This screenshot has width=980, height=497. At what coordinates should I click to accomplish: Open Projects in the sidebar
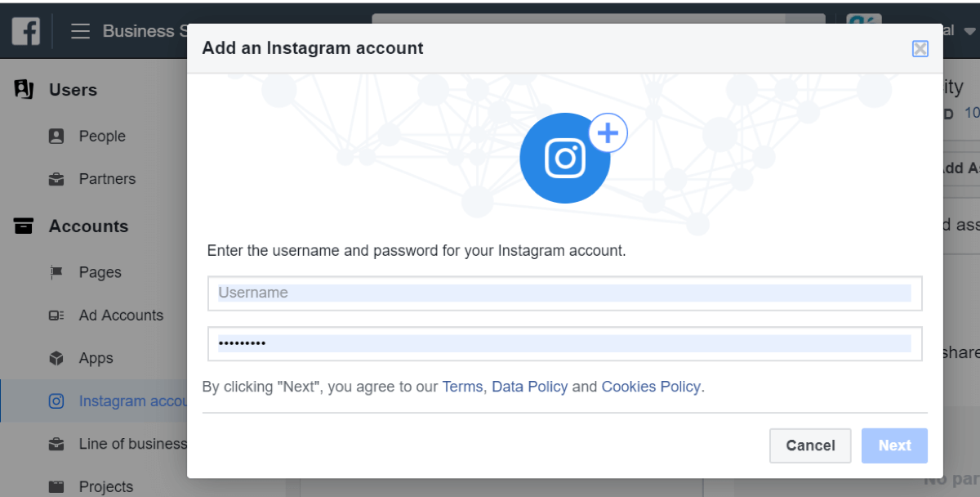click(91, 486)
